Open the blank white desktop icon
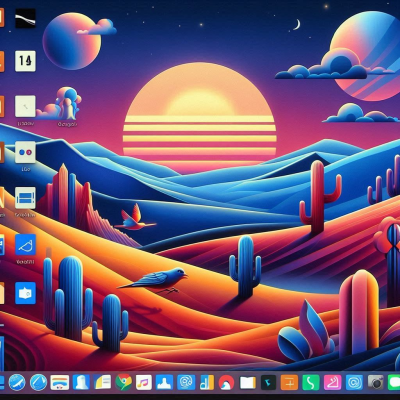The image size is (400, 400). coord(25,106)
